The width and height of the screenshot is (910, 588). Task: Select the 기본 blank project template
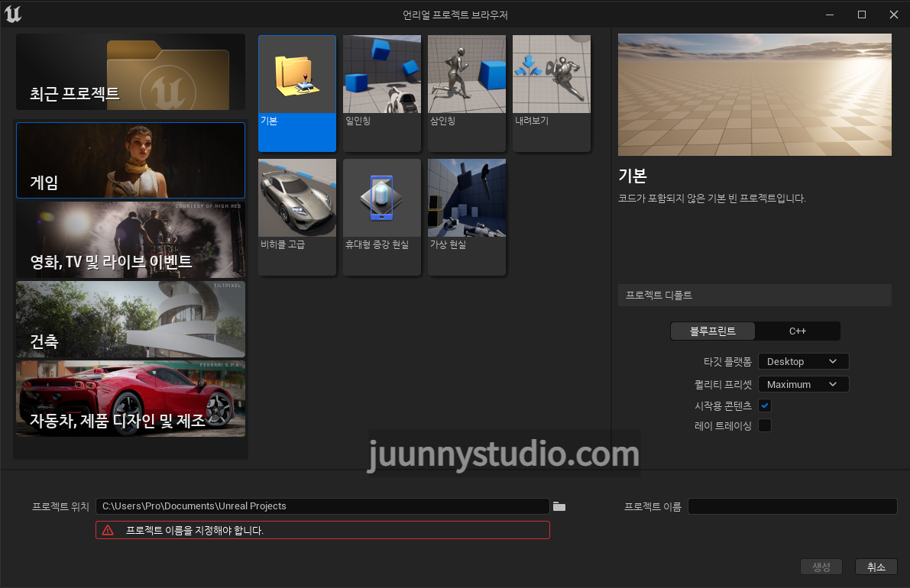pos(297,93)
